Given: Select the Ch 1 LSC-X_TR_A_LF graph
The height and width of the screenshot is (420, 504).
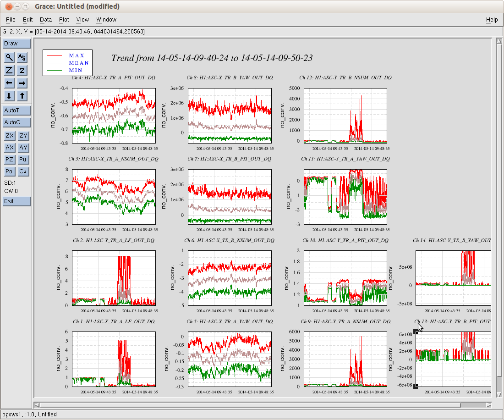Looking at the screenshot, I should click(x=114, y=359).
